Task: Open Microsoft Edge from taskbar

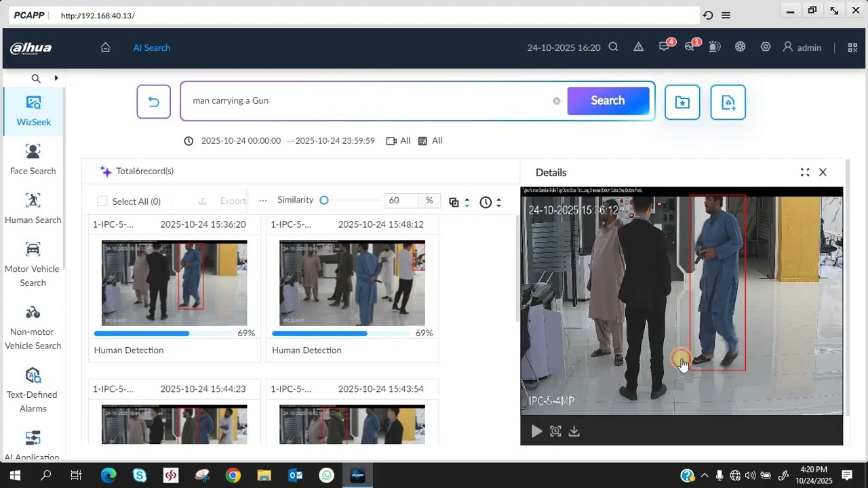Action: [x=108, y=475]
